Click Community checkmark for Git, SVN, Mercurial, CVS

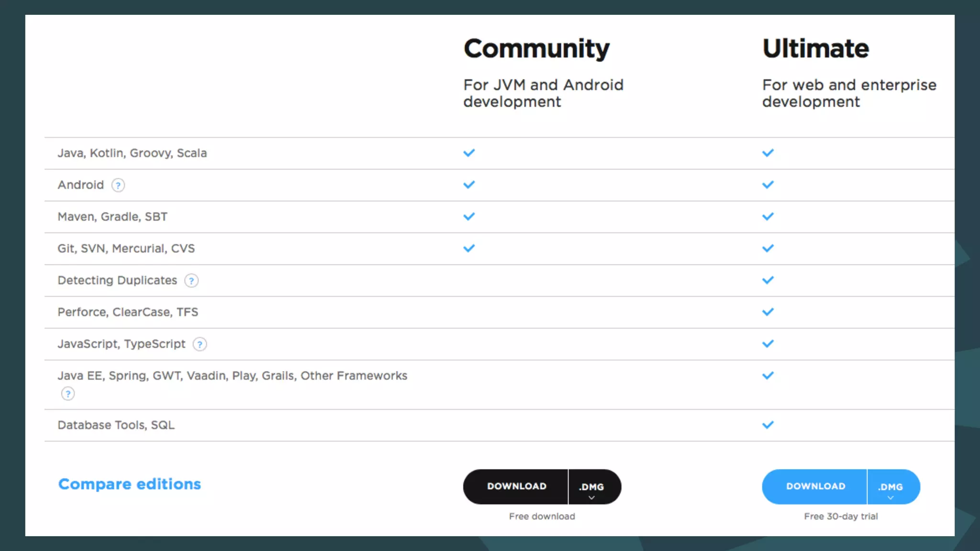coord(469,248)
